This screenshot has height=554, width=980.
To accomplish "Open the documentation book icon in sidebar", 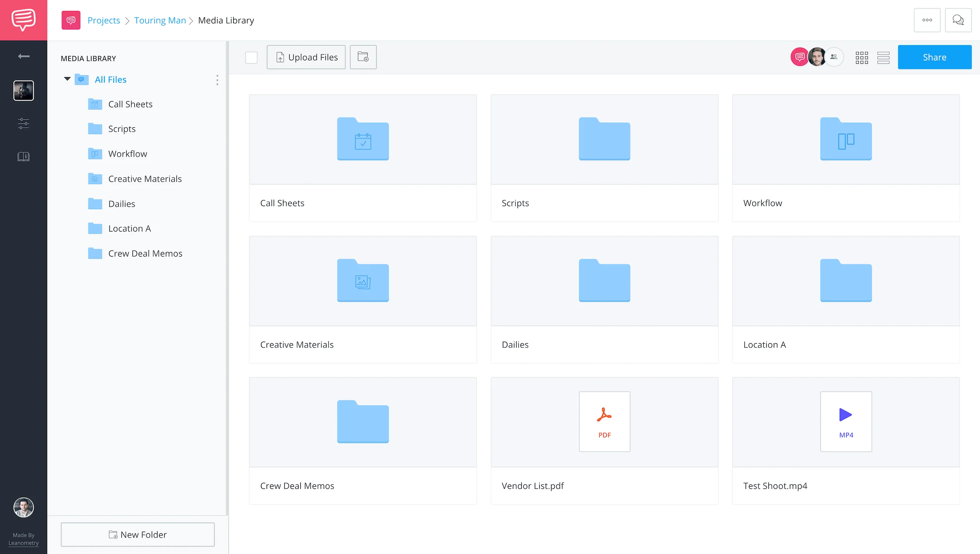I will [x=23, y=156].
